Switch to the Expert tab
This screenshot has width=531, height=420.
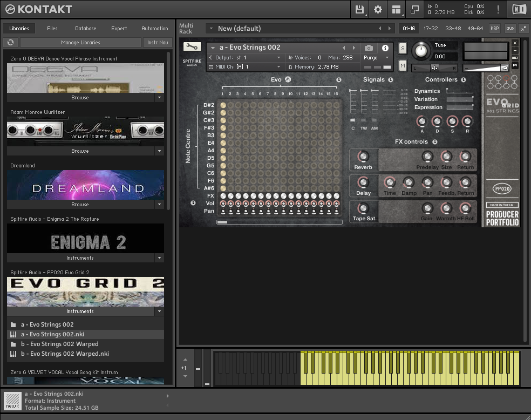pos(119,29)
